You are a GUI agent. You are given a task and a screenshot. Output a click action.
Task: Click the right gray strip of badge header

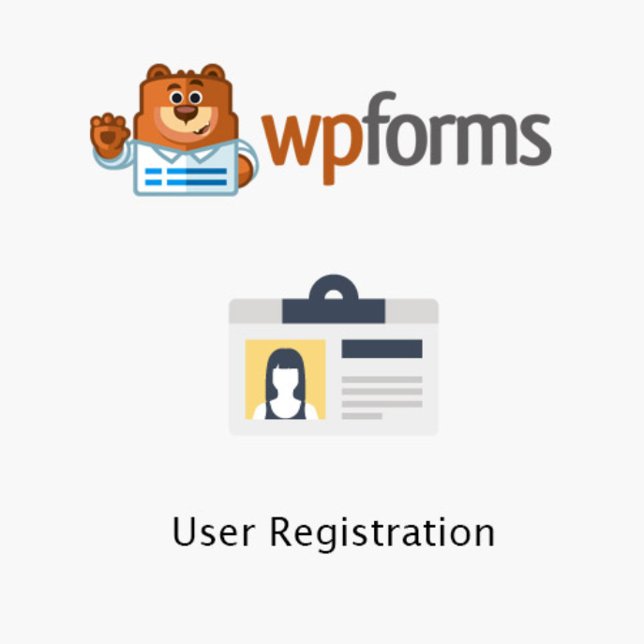pyautogui.click(x=412, y=311)
